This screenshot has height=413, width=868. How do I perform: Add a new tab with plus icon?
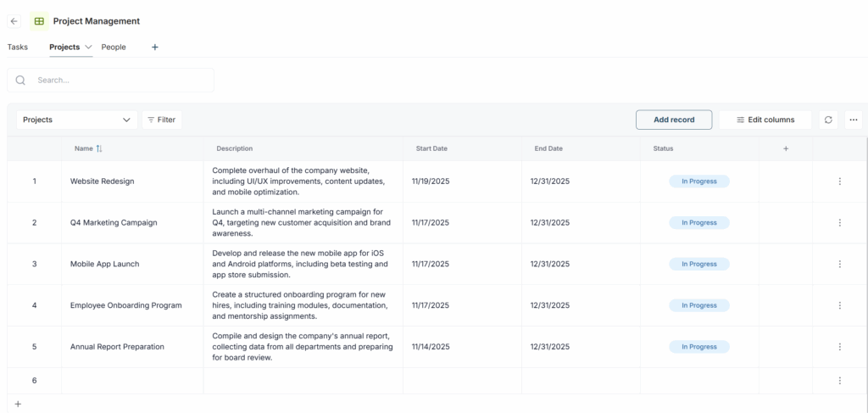154,47
